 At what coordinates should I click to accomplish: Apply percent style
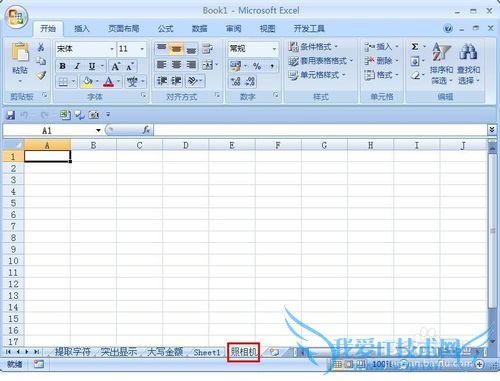(x=257, y=66)
